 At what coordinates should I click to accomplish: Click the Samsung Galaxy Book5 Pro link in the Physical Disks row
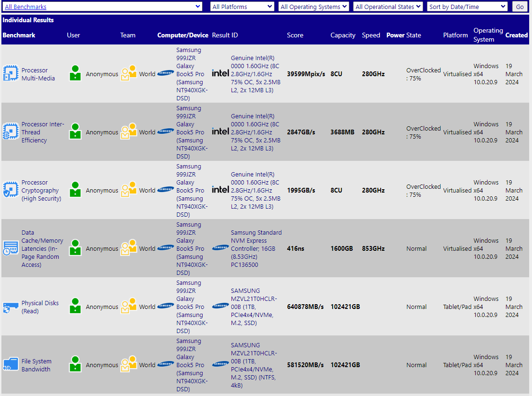pyautogui.click(x=190, y=307)
